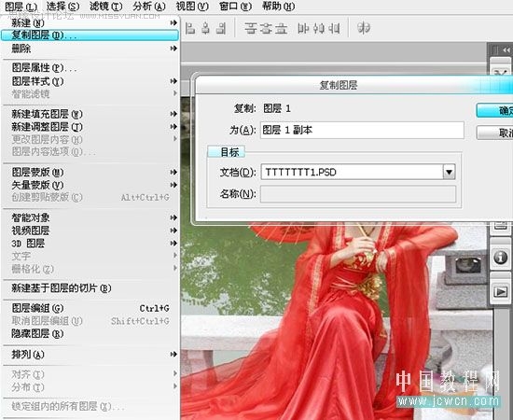Image resolution: width=513 pixels, height=420 pixels.
Task: Click the greyed 锁定组内的所有图层(X)... entry
Action: (90, 406)
